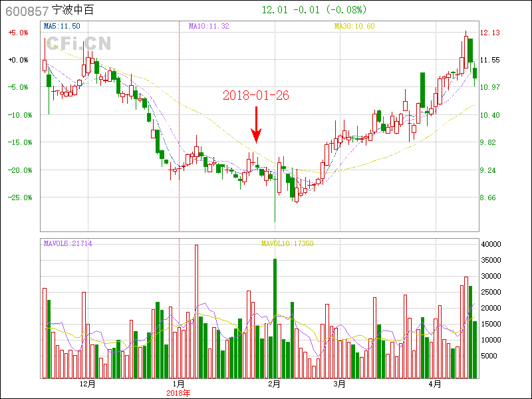Screen dimensions: 532x399
Task: Click the 4月 date axis label
Action: (x=435, y=384)
